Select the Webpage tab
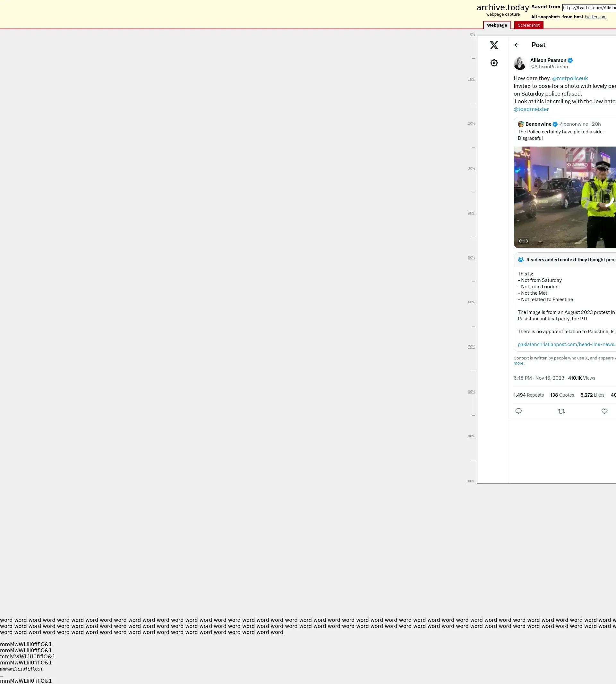616x684 pixels. tap(497, 25)
